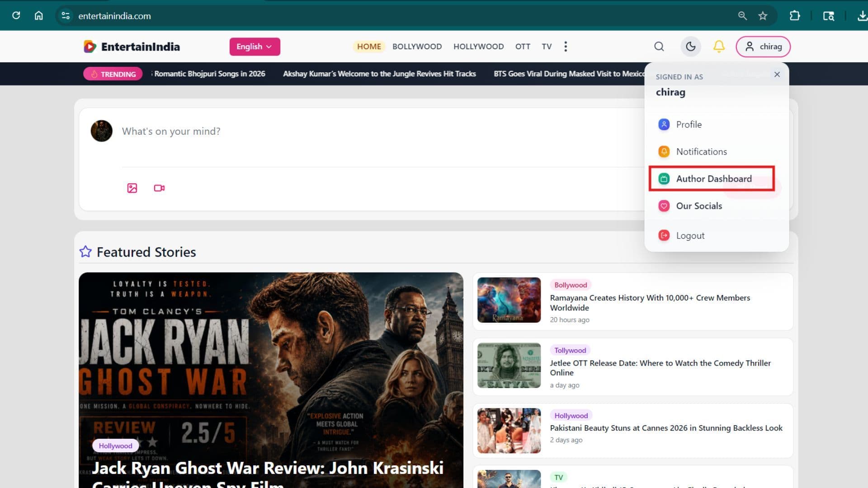Open notifications via the bell icon

click(x=719, y=46)
